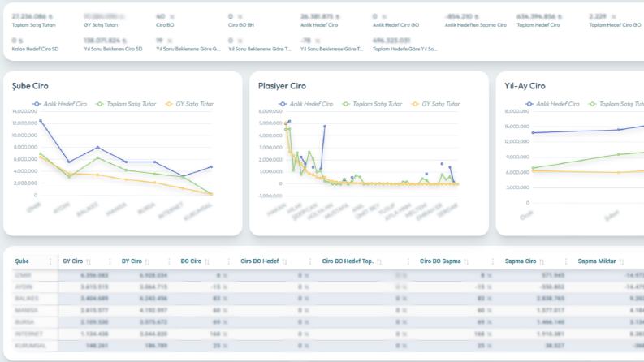Toggle GY Satış Tutar series in Plasiyer Ciro

pyautogui.click(x=436, y=104)
